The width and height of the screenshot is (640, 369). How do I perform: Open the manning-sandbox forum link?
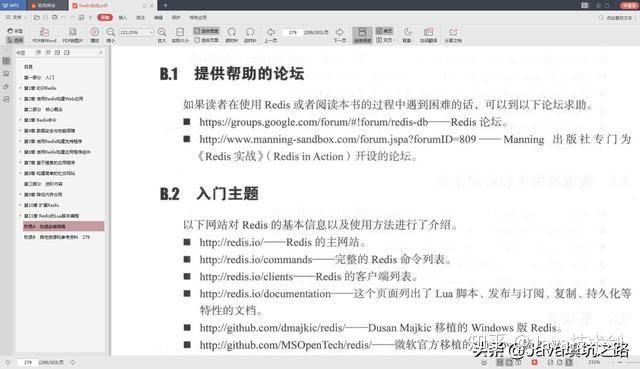click(x=338, y=139)
